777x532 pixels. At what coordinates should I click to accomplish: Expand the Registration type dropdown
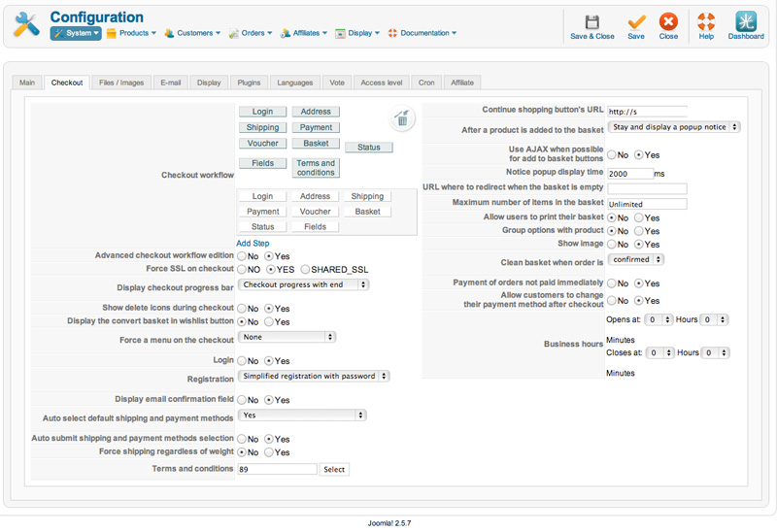(314, 376)
